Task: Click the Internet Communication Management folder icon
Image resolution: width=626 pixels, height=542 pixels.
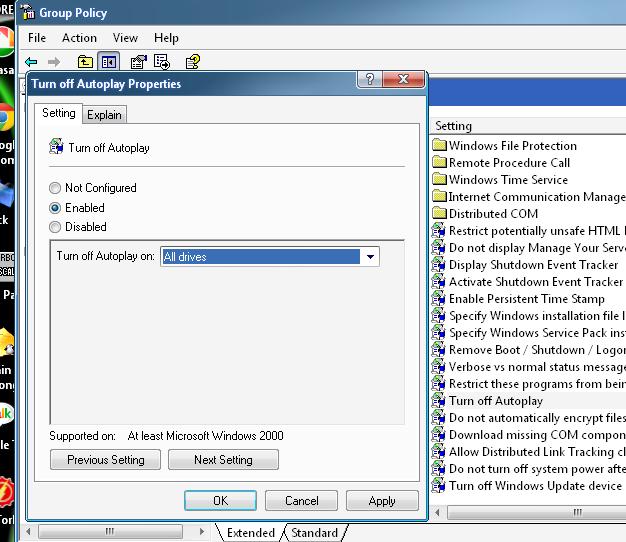Action: pos(439,196)
